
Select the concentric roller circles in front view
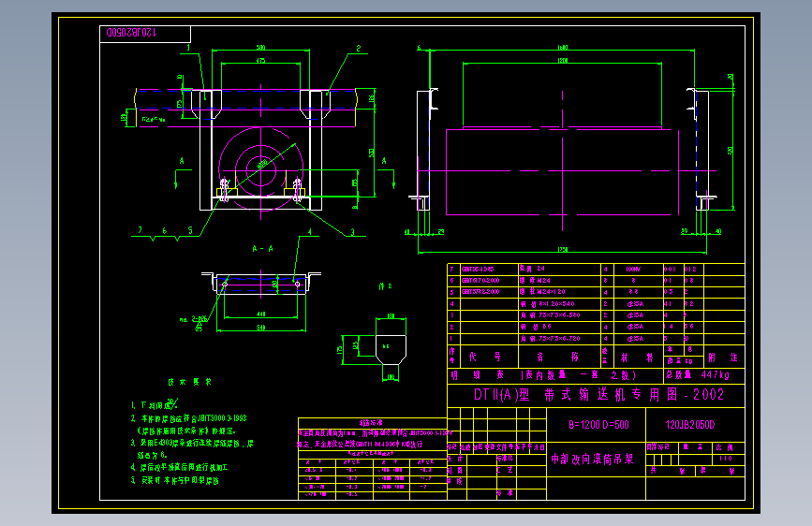[x=261, y=168]
